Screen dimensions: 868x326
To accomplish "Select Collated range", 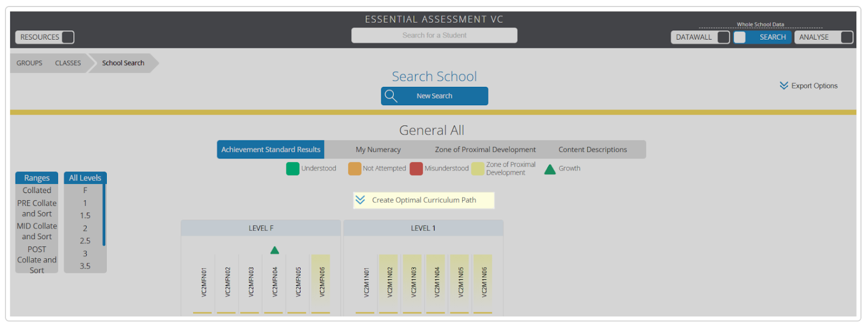I will (37, 190).
